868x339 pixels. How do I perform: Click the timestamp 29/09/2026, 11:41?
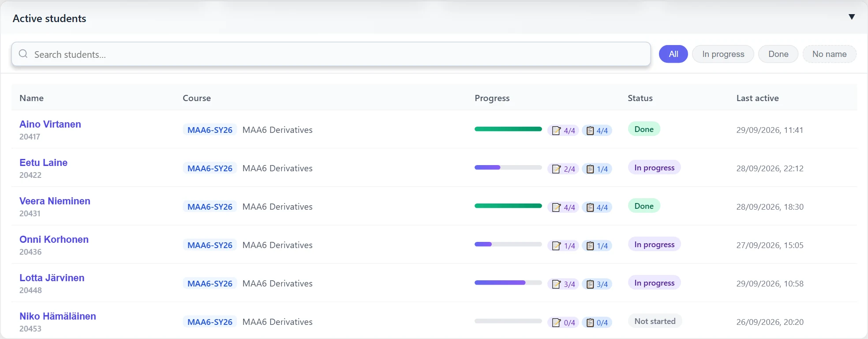770,130
